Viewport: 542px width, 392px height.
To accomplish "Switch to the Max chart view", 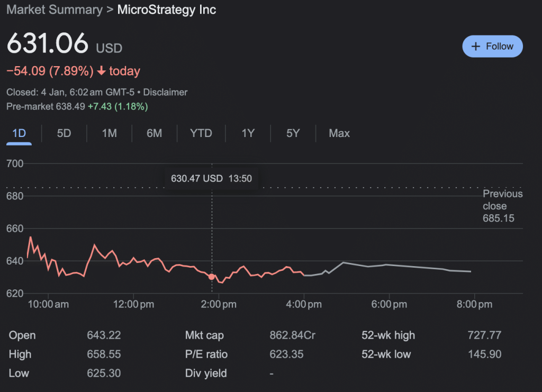I will 339,133.
